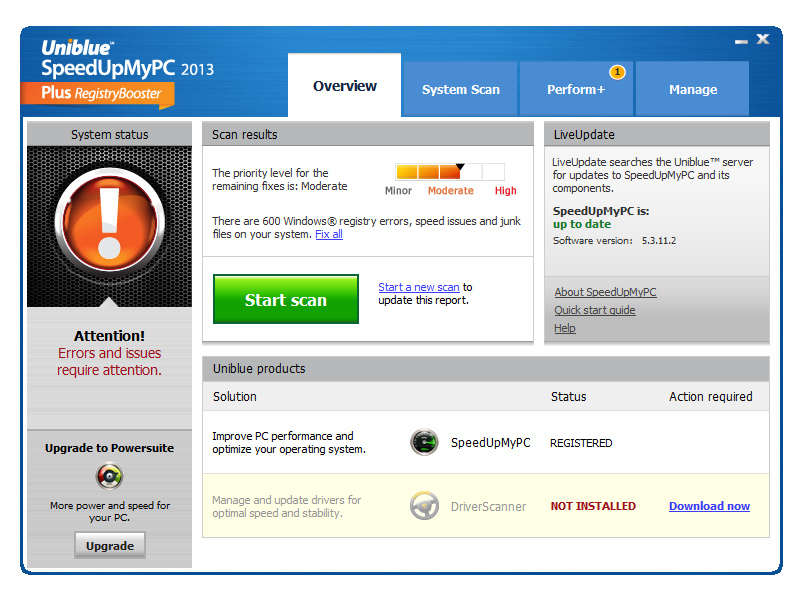Click the Help link
The width and height of the screenshot is (800, 600).
564,328
